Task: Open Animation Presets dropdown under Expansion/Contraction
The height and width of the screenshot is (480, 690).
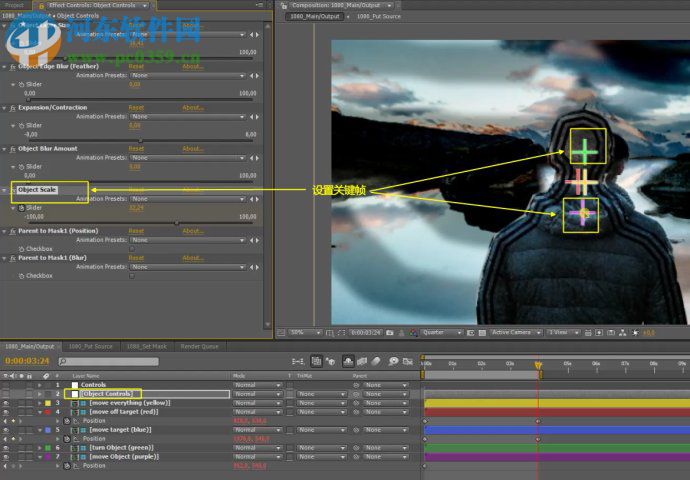Action: pos(187,117)
